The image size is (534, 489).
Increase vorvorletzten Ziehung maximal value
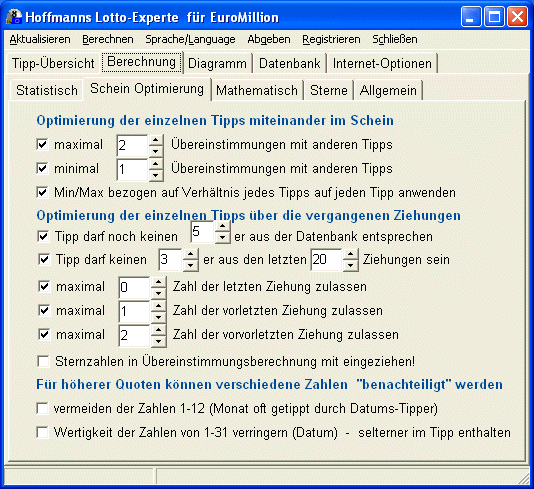(x=158, y=330)
